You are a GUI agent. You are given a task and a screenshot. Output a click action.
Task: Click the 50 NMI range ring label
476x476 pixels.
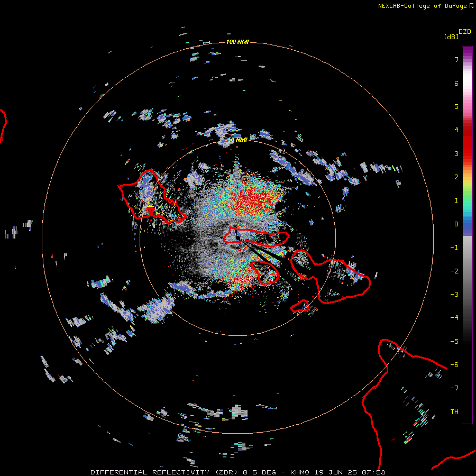click(x=237, y=140)
